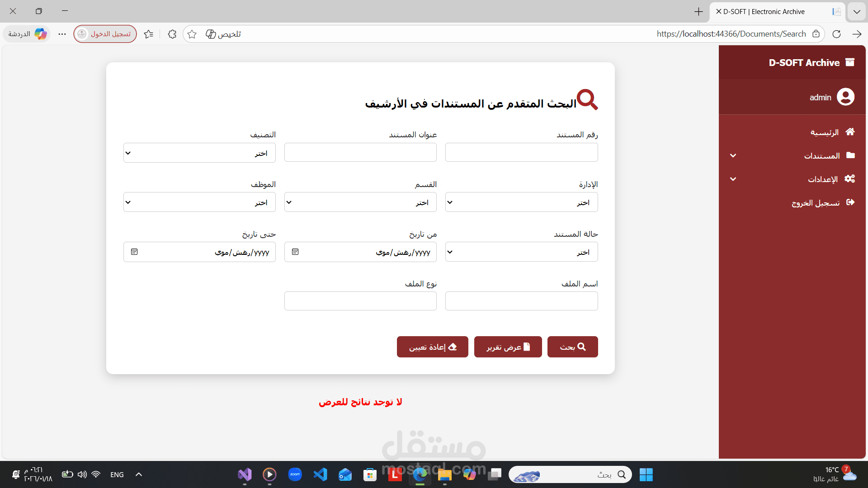The width and height of the screenshot is (868, 488).
Task: Click the عرض تقرير report button
Action: coord(508,347)
